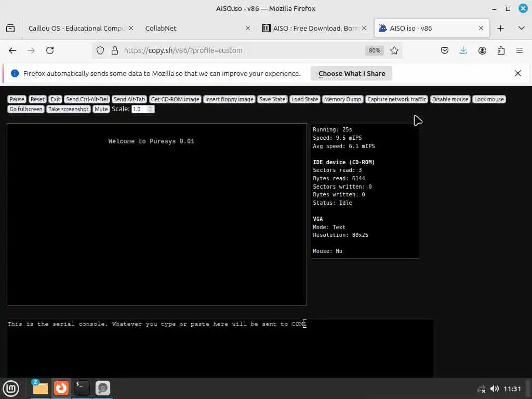Exit the emulator session
Image resolution: width=532 pixels, height=399 pixels.
[55, 99]
